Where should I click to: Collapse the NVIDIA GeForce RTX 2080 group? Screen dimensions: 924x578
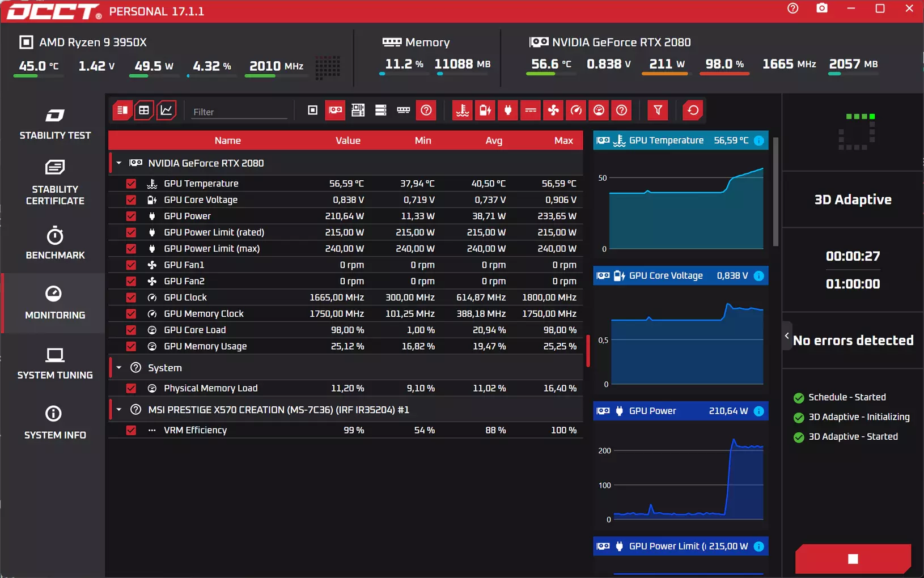(119, 163)
